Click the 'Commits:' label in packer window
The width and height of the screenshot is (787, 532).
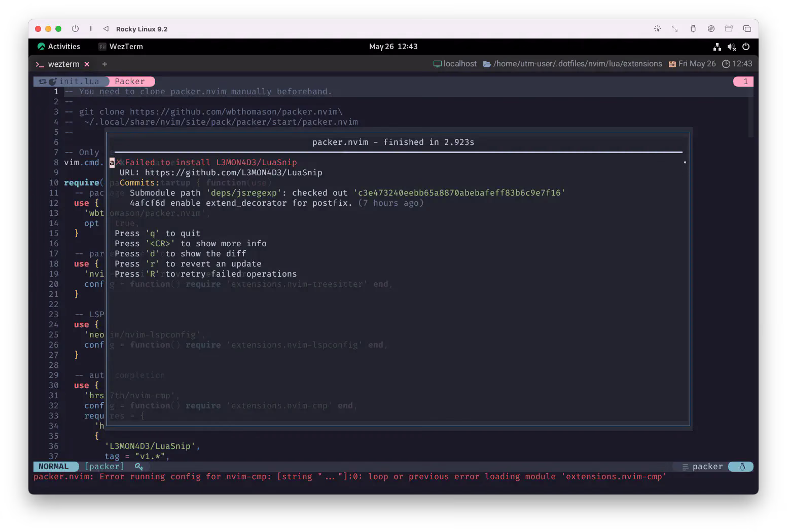139,183
